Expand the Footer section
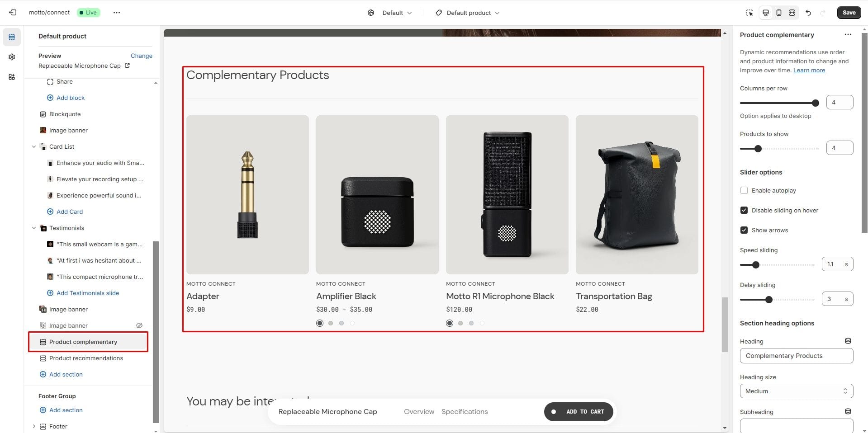The width and height of the screenshot is (868, 433). point(34,426)
